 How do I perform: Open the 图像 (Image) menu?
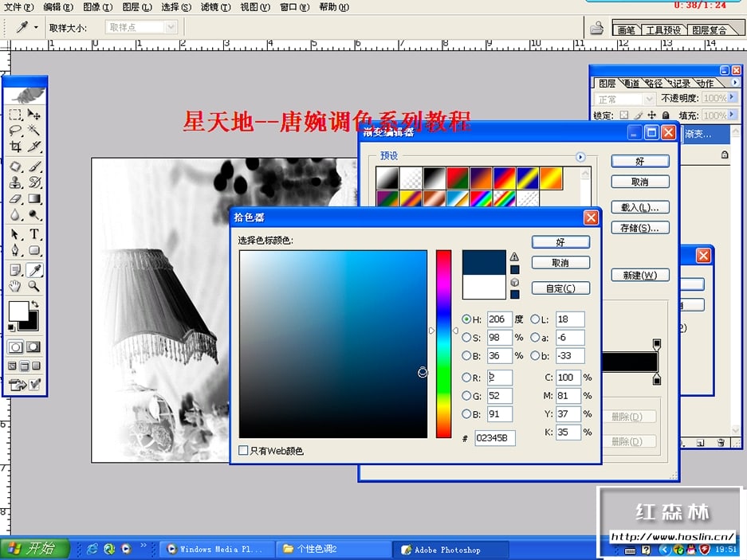tap(98, 7)
